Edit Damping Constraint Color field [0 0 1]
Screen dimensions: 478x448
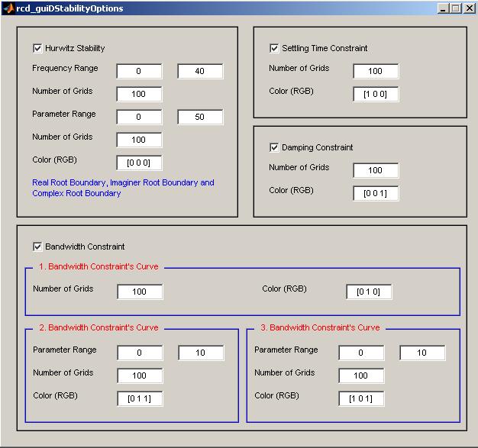(376, 193)
